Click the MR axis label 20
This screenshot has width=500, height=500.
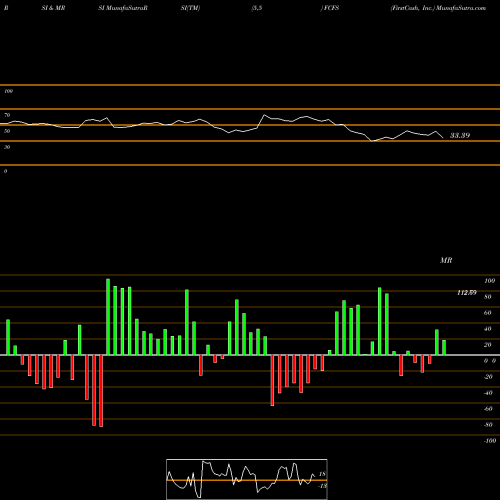click(x=488, y=345)
